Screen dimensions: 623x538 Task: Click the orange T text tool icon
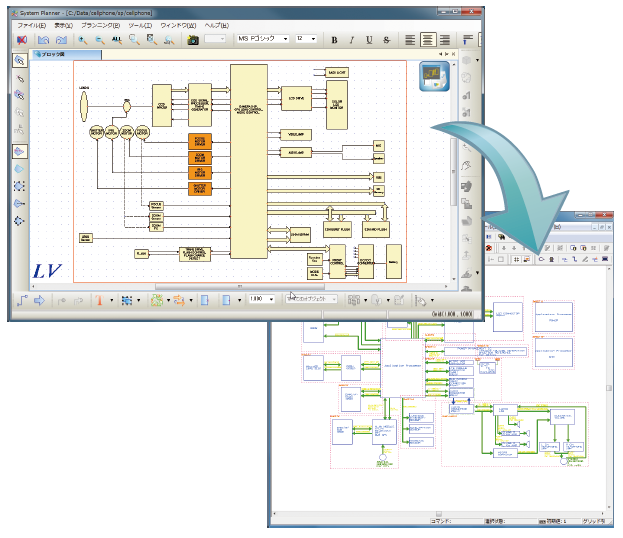tap(99, 300)
